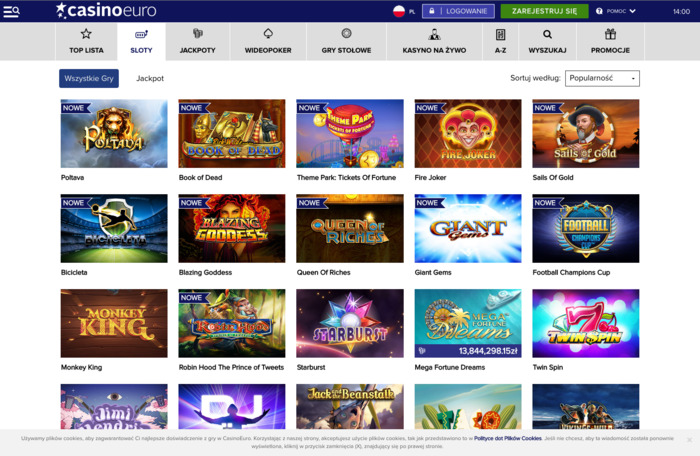
Task: Open the Football Champions Cup thumbnail
Action: [x=586, y=228]
